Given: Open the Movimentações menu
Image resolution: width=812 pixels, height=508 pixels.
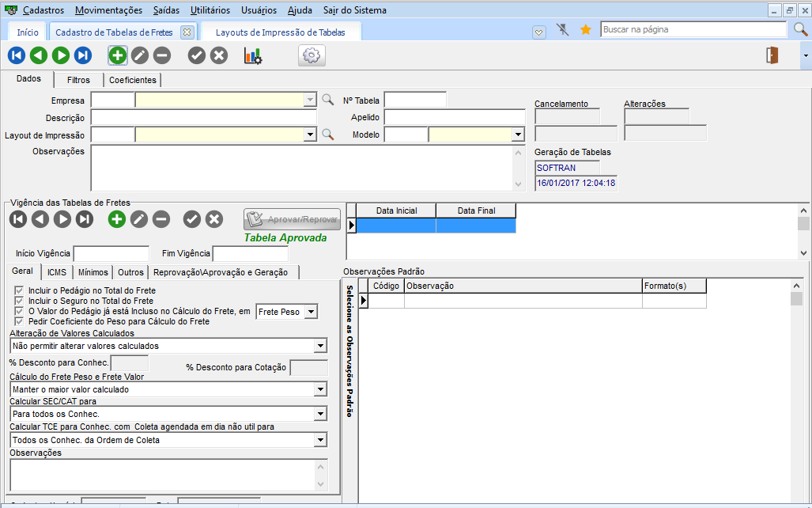Looking at the screenshot, I should click(x=109, y=10).
